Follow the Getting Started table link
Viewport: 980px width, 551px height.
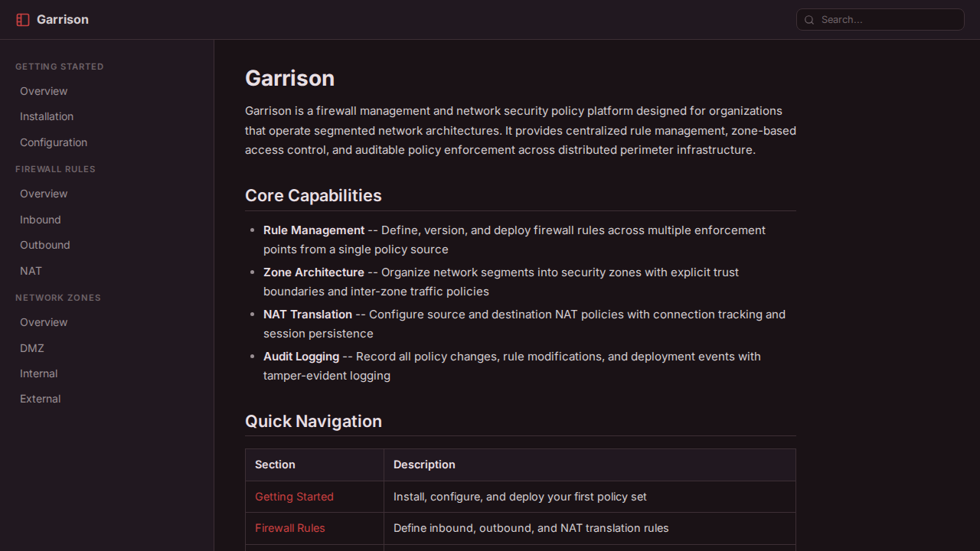[294, 497]
